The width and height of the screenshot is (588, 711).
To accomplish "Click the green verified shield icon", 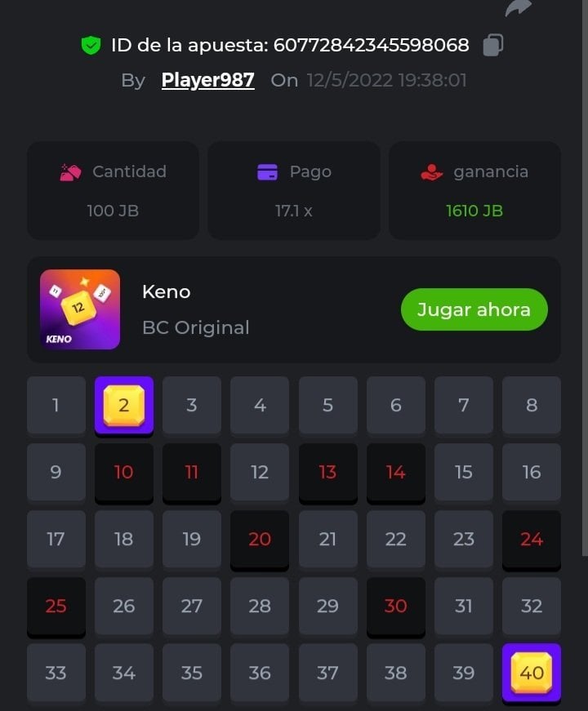I will (91, 45).
